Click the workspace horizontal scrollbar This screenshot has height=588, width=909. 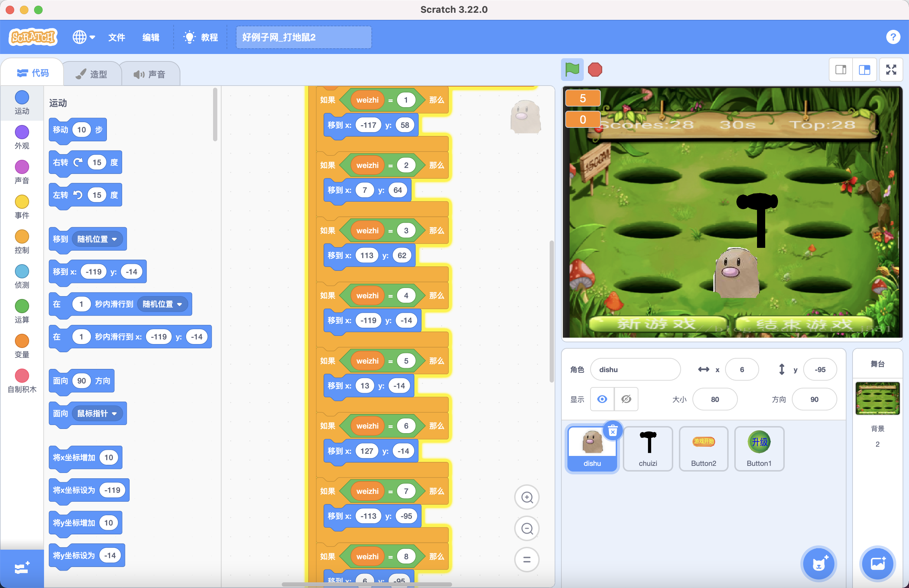tap(366, 584)
